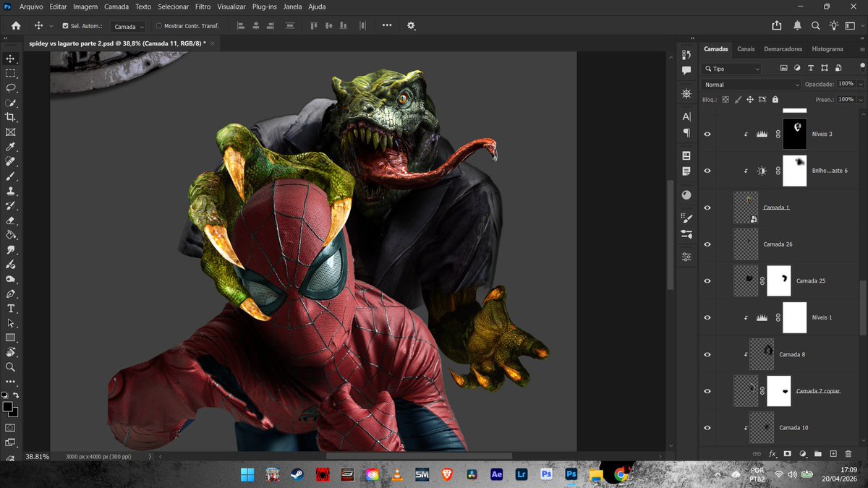Select the Frame tool
The height and width of the screenshot is (488, 868).
pos(10,132)
